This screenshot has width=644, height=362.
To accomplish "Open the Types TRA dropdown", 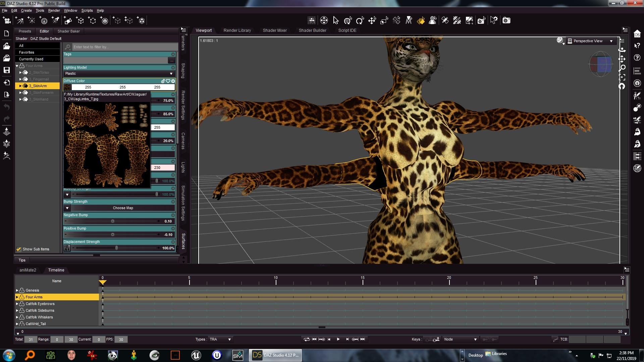I will point(220,339).
